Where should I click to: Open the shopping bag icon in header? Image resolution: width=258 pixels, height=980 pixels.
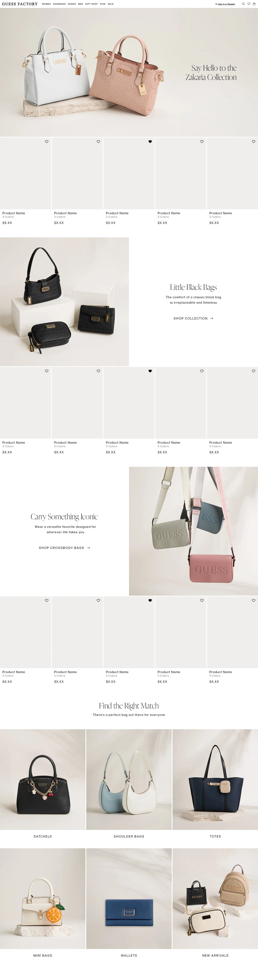tap(254, 4)
